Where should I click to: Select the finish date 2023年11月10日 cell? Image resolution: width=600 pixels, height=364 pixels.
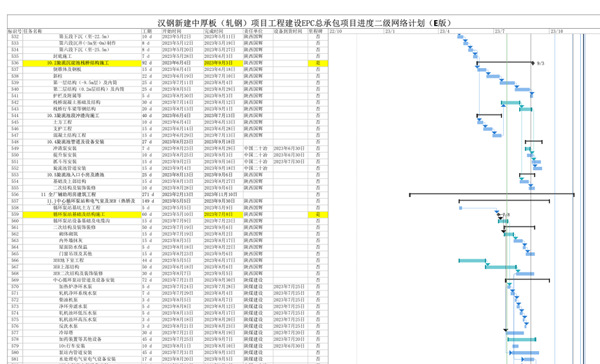220,194
